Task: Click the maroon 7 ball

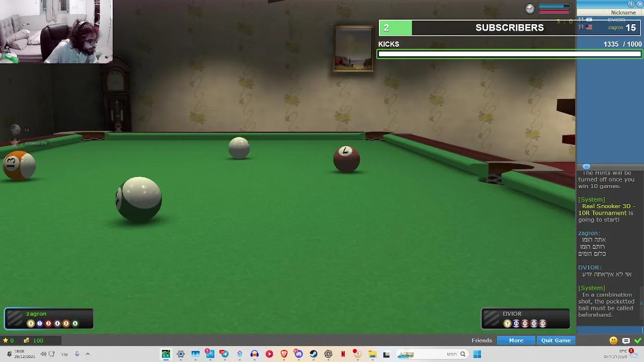Action: 347,159
